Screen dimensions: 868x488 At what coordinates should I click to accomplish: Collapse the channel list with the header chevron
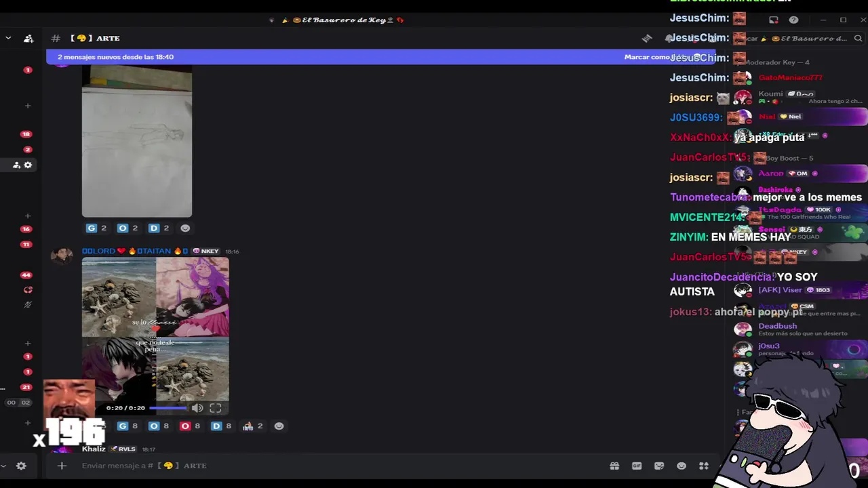coord(8,38)
